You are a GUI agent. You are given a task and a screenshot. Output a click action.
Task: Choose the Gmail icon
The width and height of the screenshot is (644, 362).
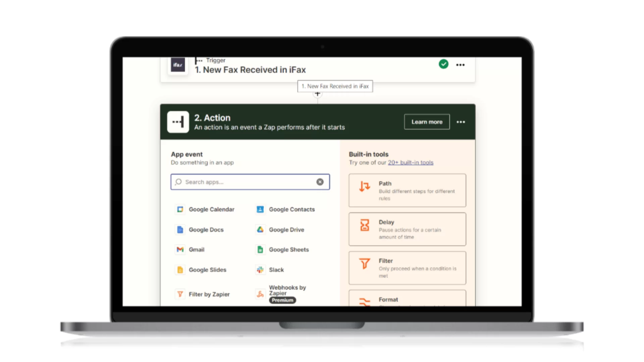point(180,249)
